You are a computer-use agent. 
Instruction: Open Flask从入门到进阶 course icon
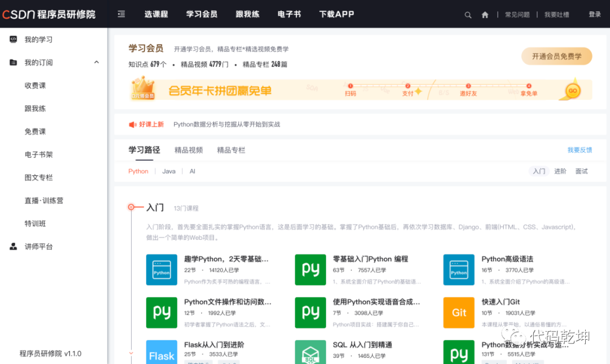tap(162, 352)
